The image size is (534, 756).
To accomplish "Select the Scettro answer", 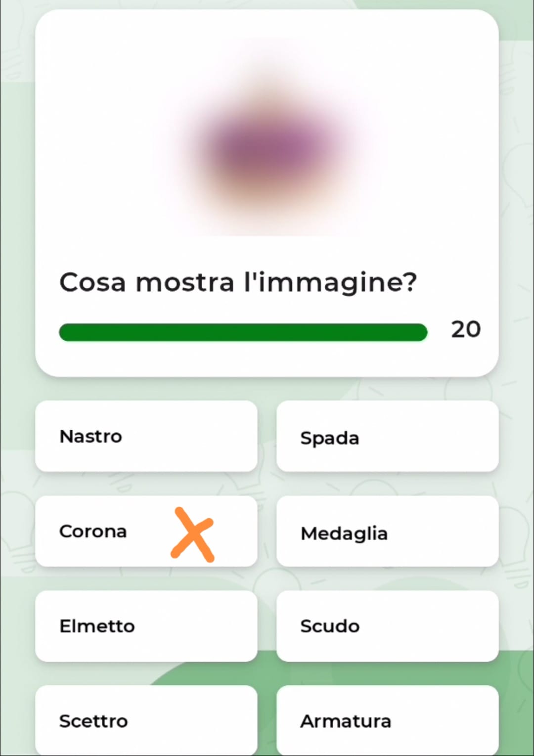I will pyautogui.click(x=146, y=720).
